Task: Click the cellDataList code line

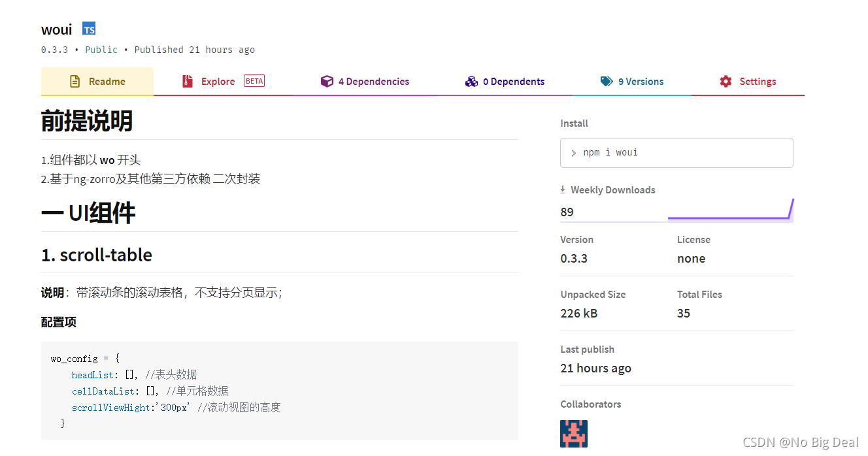Action: pos(150,391)
